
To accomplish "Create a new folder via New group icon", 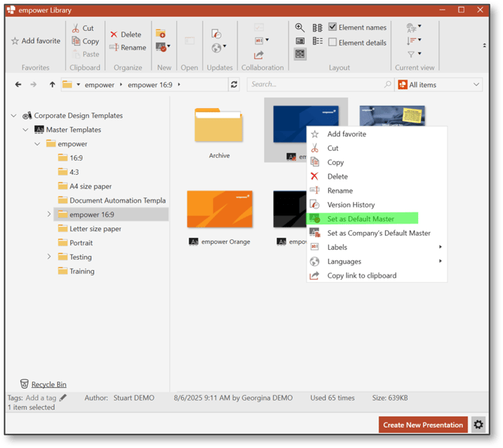I will (161, 33).
